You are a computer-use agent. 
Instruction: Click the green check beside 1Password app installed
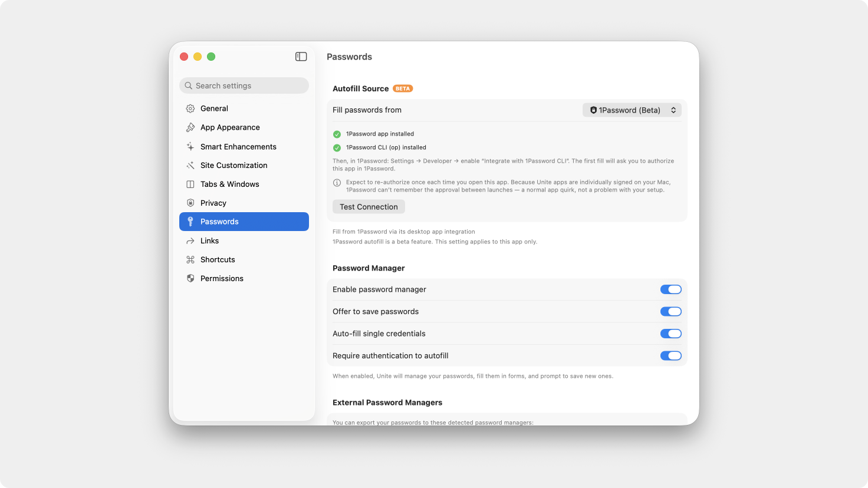tap(337, 134)
